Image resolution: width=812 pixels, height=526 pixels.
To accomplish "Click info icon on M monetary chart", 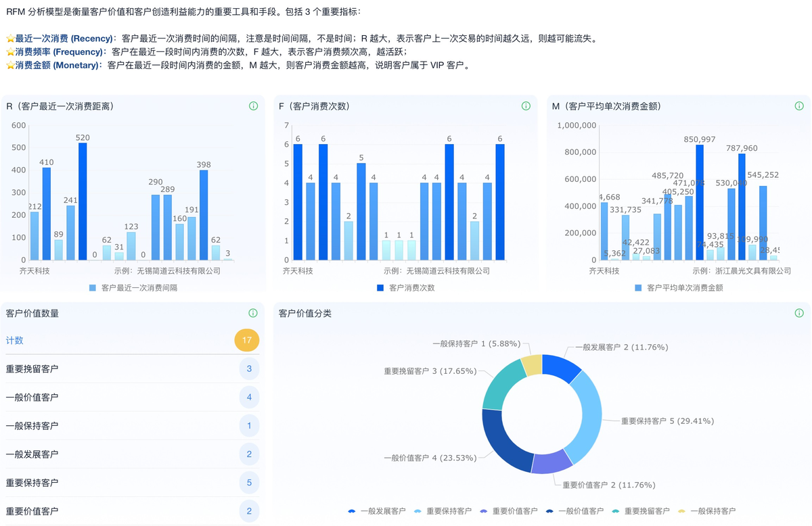I will click(799, 106).
